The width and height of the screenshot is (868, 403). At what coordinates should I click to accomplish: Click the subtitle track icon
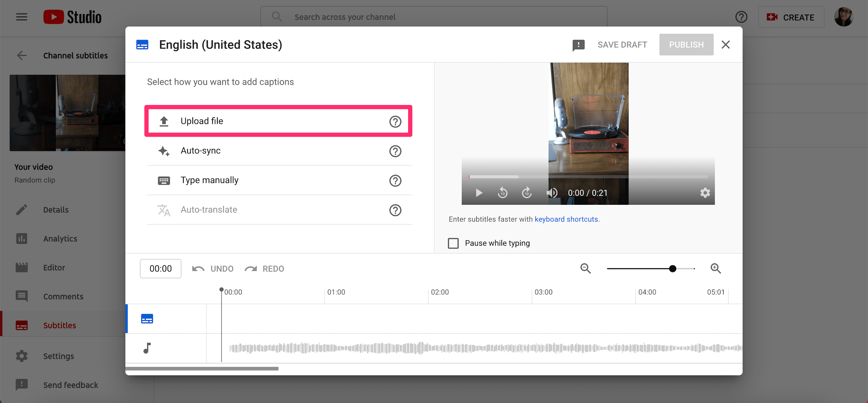(x=147, y=319)
